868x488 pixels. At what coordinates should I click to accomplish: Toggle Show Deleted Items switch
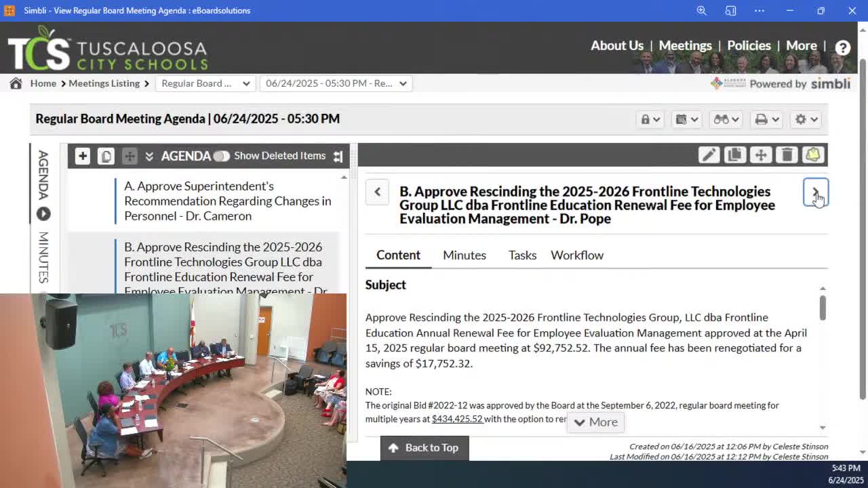click(221, 156)
